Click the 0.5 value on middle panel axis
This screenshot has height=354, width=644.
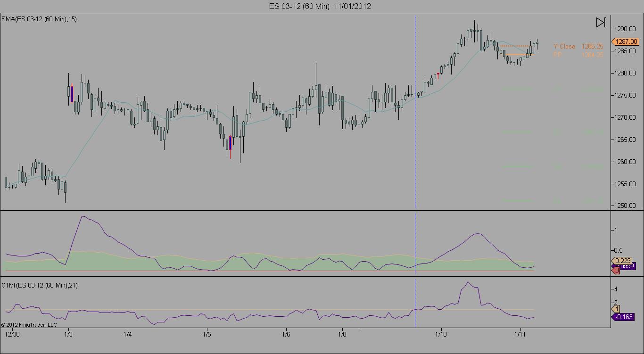[x=619, y=251]
